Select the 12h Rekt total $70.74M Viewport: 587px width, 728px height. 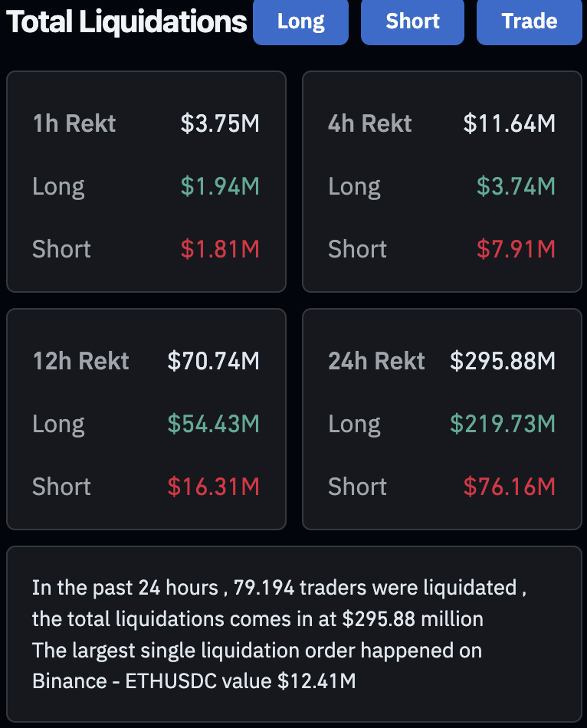point(213,361)
